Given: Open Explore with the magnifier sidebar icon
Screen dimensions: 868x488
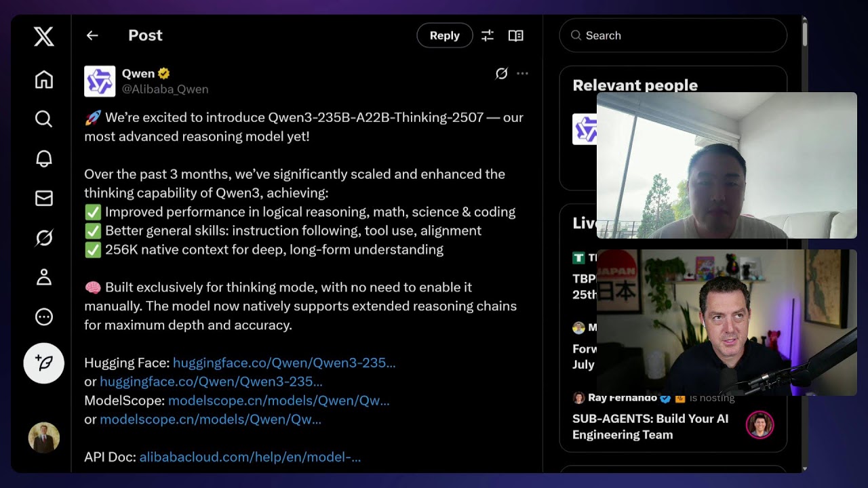Looking at the screenshot, I should tap(44, 119).
